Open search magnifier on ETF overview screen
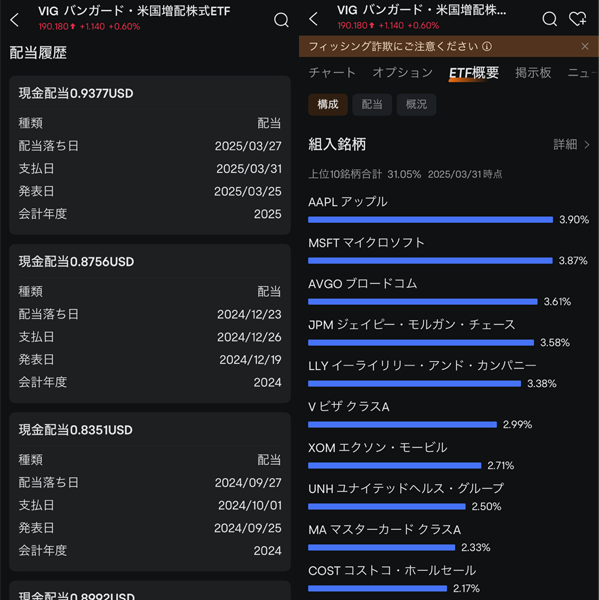The width and height of the screenshot is (599, 600). click(x=550, y=18)
